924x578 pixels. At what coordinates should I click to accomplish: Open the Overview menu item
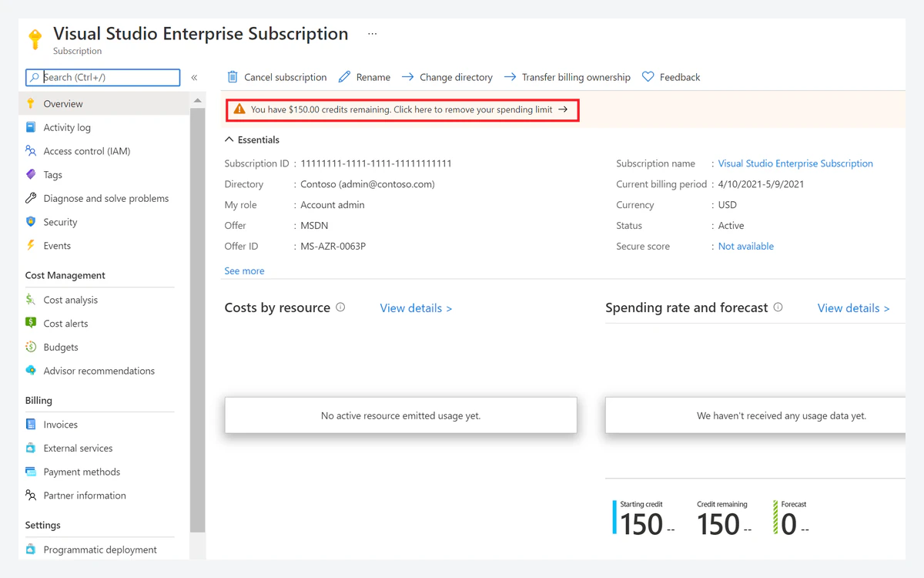point(103,103)
